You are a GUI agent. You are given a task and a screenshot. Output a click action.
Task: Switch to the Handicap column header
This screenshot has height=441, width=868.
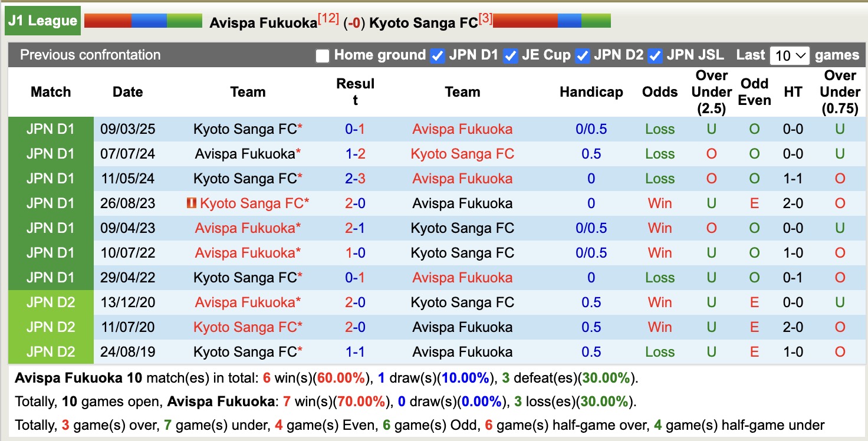pos(591,92)
